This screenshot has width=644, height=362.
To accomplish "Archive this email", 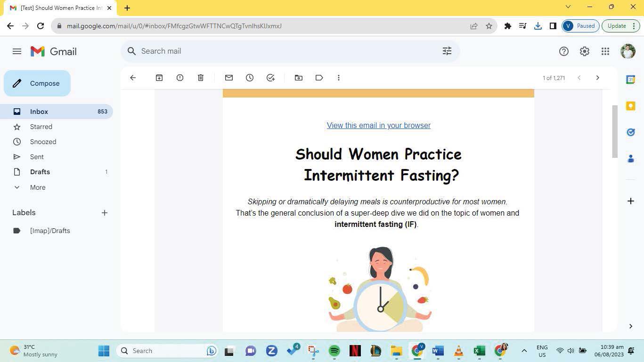I will 159,78.
